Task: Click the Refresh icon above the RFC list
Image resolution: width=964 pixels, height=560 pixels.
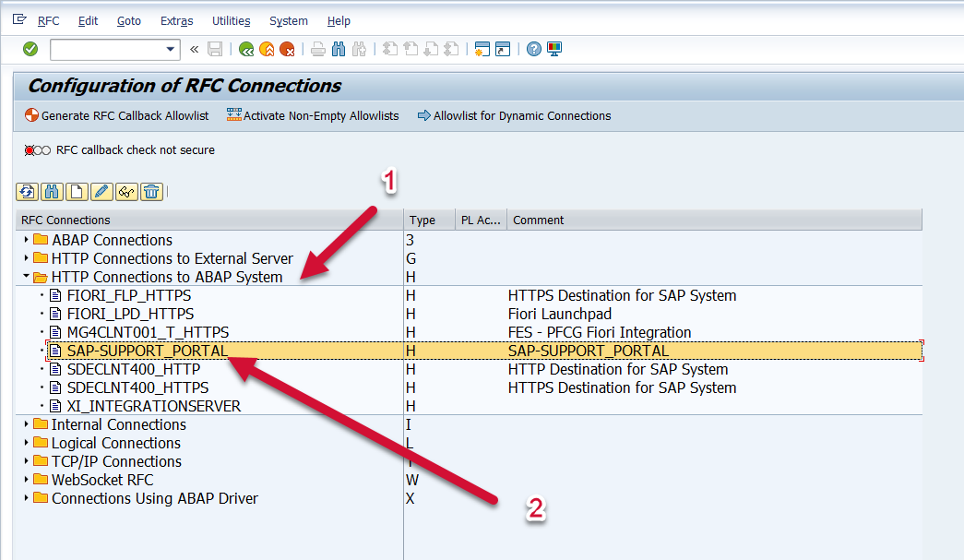Action: (27, 192)
